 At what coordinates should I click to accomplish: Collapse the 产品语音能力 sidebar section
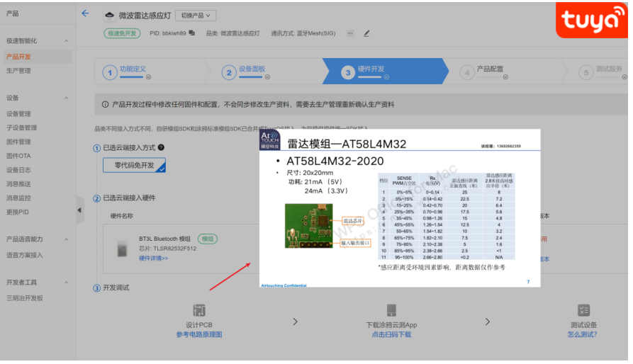[x=66, y=239]
